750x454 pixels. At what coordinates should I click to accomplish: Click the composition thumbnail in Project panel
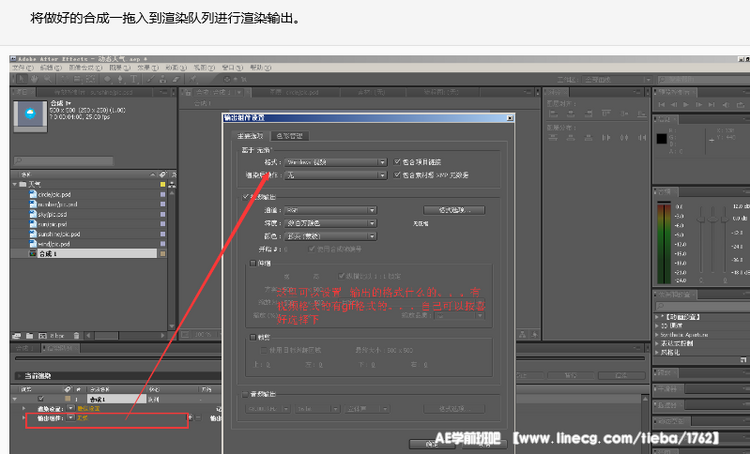(x=30, y=114)
